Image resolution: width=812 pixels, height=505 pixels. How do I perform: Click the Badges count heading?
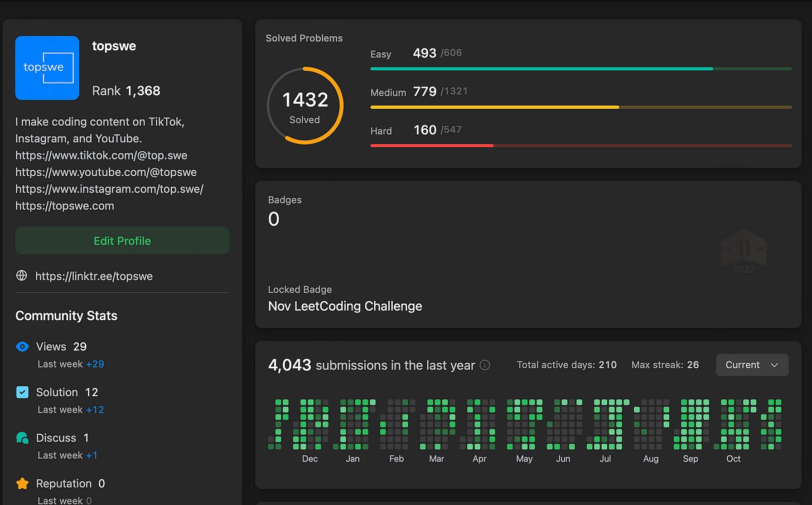tap(285, 200)
